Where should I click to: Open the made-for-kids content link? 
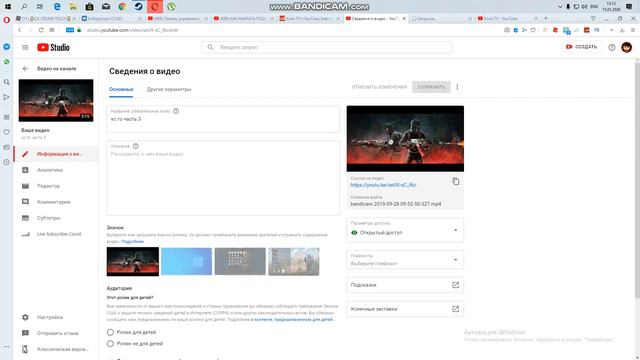coord(293,320)
